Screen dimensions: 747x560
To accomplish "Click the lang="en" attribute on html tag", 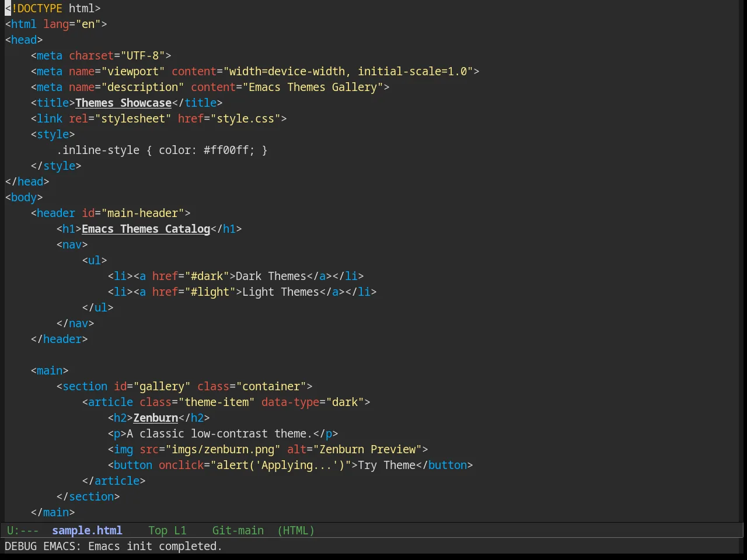I will (72, 24).
